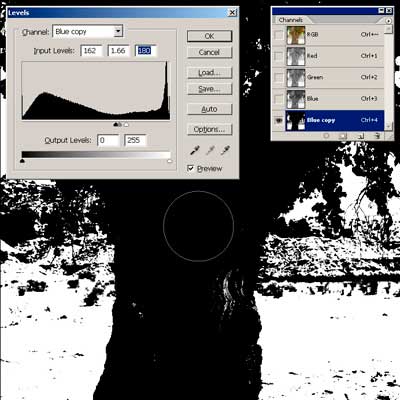
Task: Click the 'Output Levels:' label
Action: click(68, 140)
